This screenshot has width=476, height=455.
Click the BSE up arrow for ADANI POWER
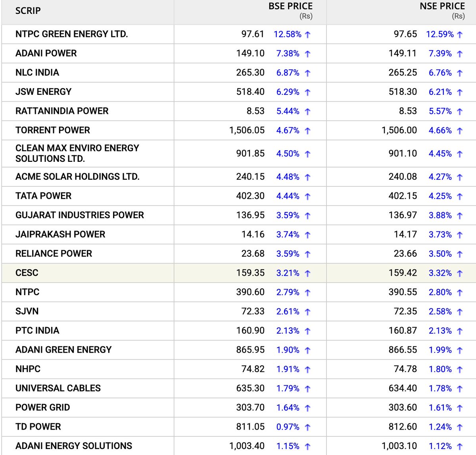307,54
